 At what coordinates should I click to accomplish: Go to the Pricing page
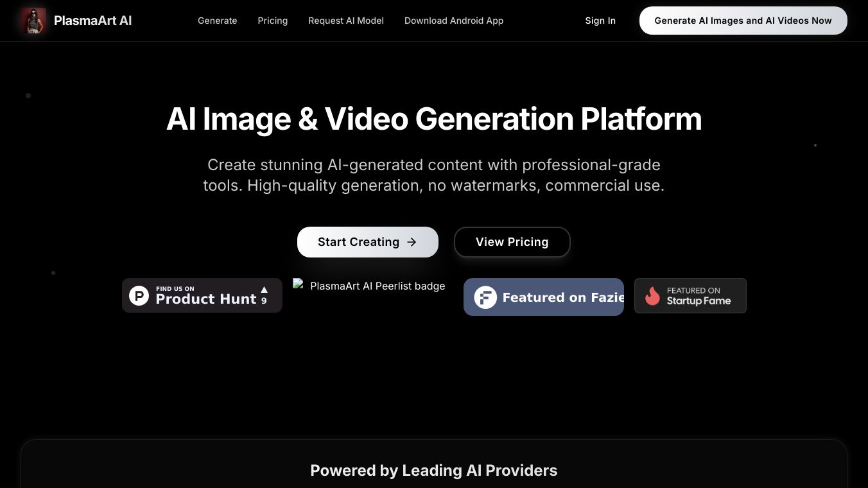click(273, 21)
